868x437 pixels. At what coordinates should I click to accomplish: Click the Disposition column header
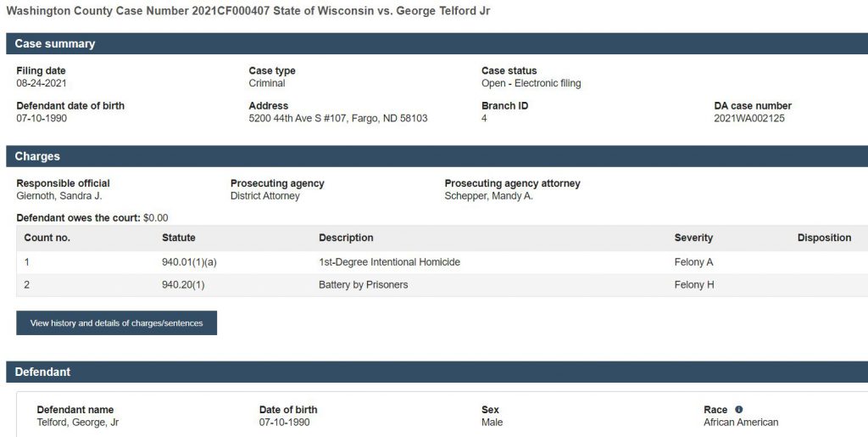824,238
